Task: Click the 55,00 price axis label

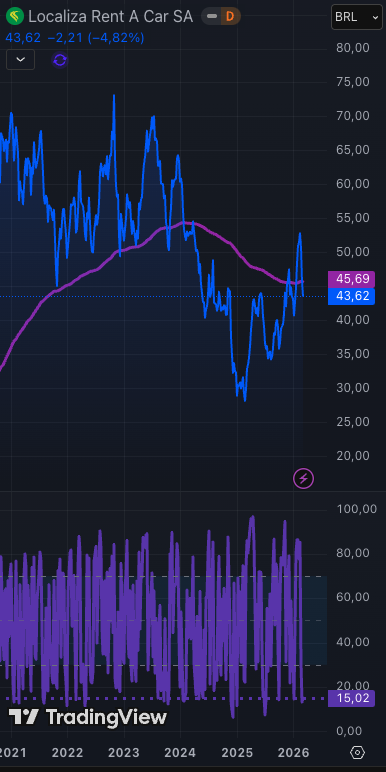Action: tap(353, 218)
